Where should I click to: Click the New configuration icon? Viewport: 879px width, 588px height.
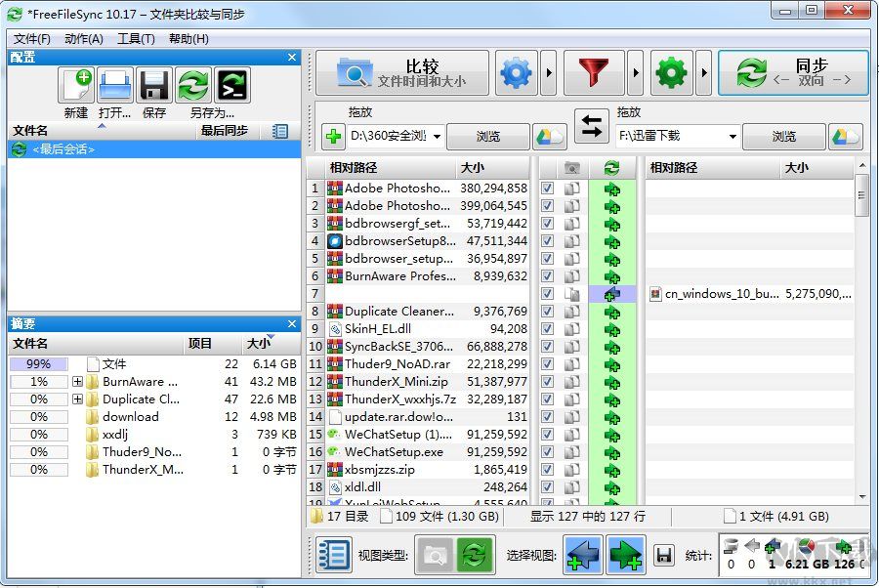point(76,86)
